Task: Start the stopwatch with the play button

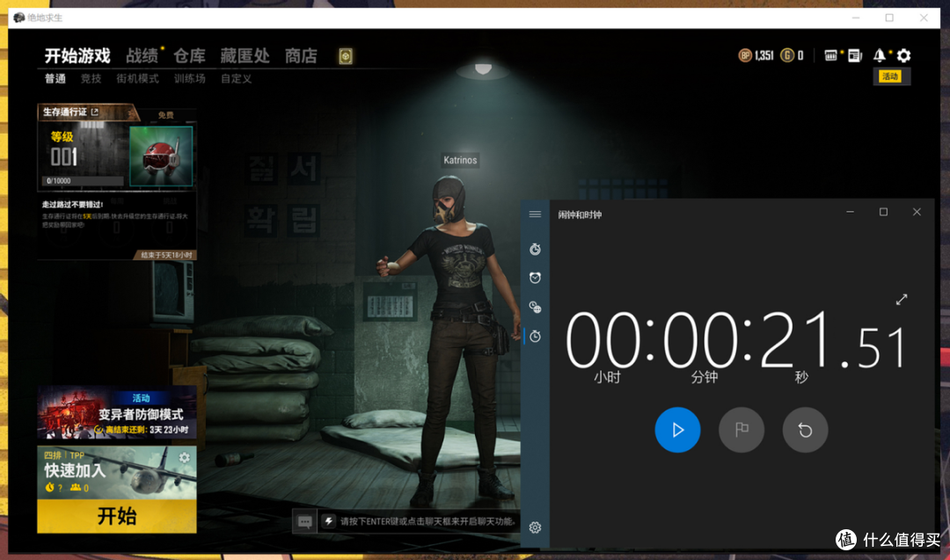Action: coord(677,430)
